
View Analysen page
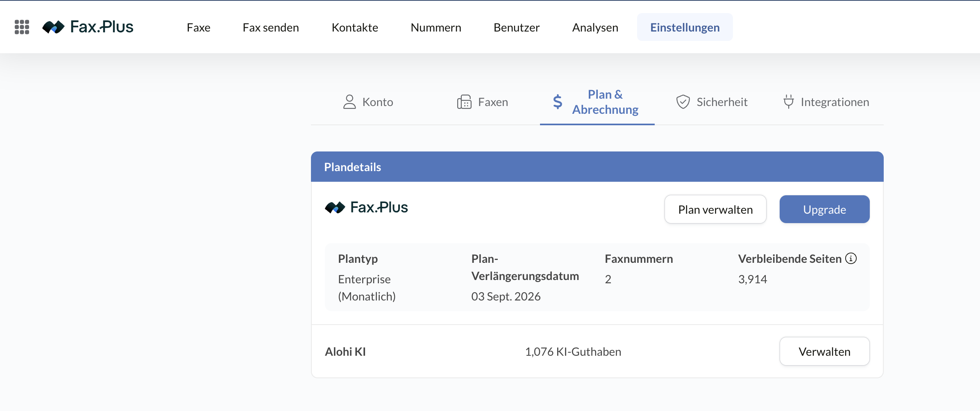point(595,27)
